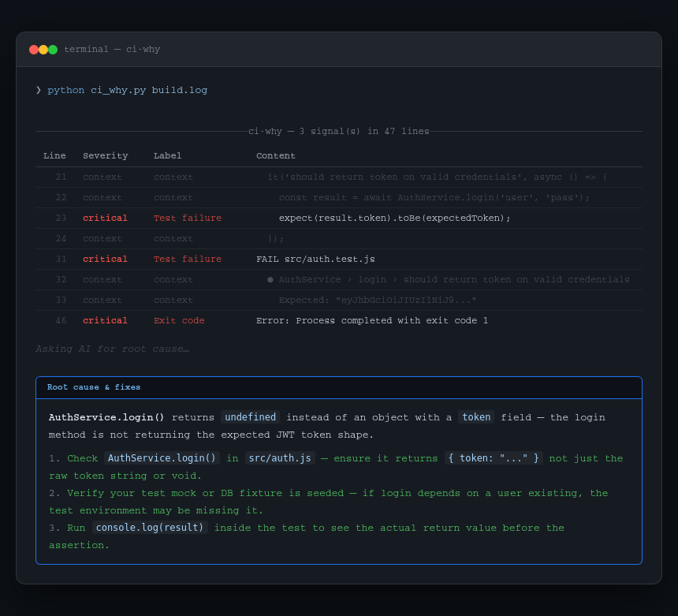Click the 'Expected: "eyJhbGciOiJIUzI1NiJ9..."' content
The width and height of the screenshot is (678, 616).
(378, 301)
